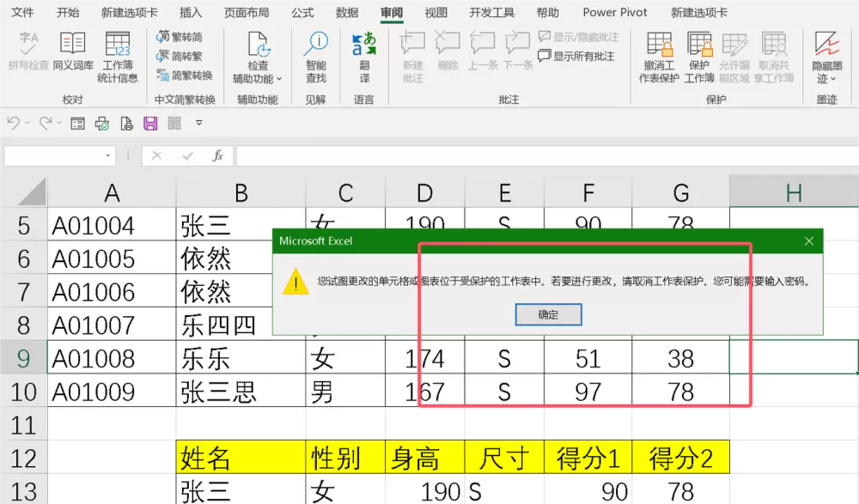This screenshot has height=504, width=859.
Task: Open the 文件 menu
Action: click(22, 13)
